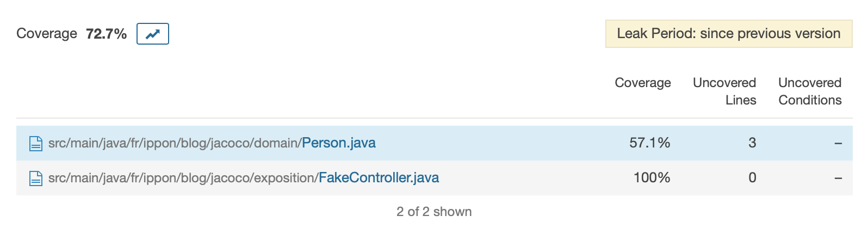Open the coverage history trend chart icon
This screenshot has width=868, height=234.
152,34
